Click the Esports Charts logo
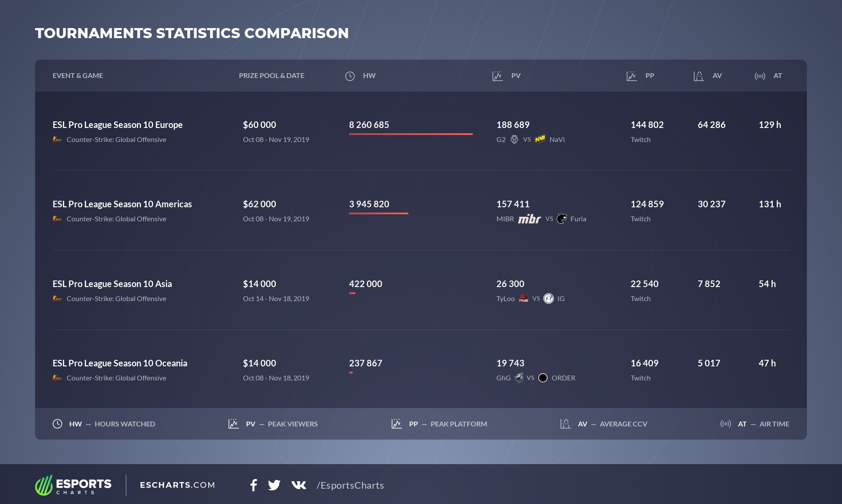The width and height of the screenshot is (842, 504). click(73, 485)
